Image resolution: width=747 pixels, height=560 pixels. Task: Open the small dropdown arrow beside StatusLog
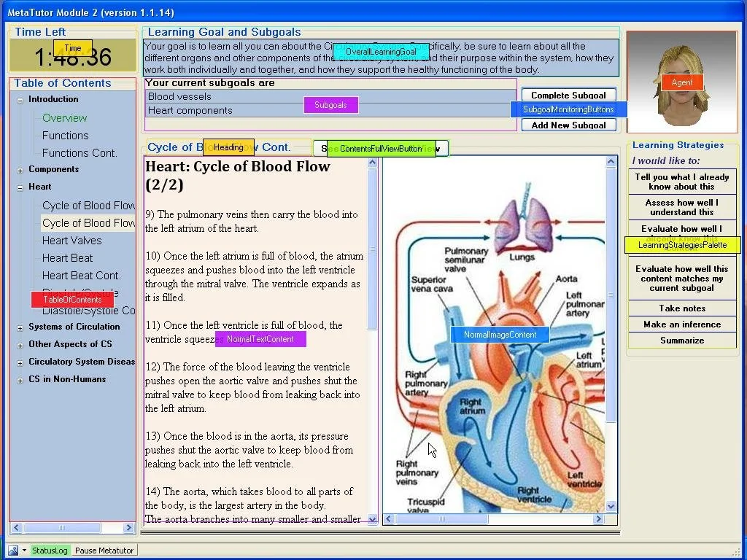[24, 551]
